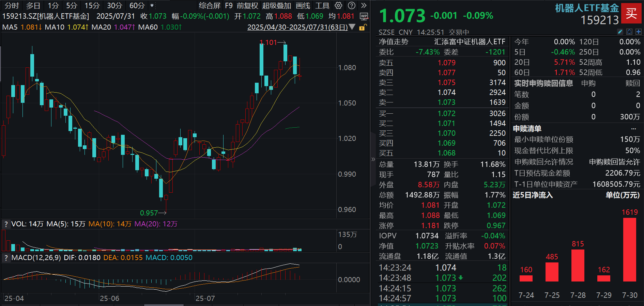The width and height of the screenshot is (644, 306).
Task: Select the 30分 period tab
Action: (x=114, y=5)
